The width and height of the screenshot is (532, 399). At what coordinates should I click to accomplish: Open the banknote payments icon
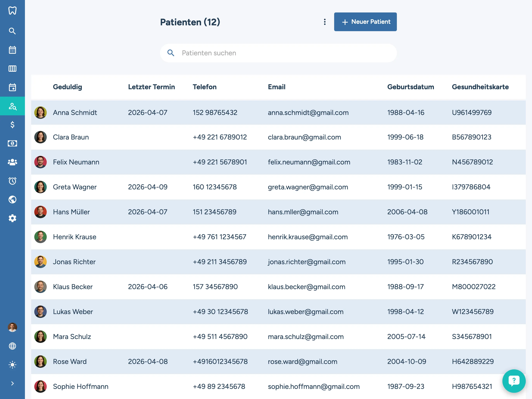point(12,143)
